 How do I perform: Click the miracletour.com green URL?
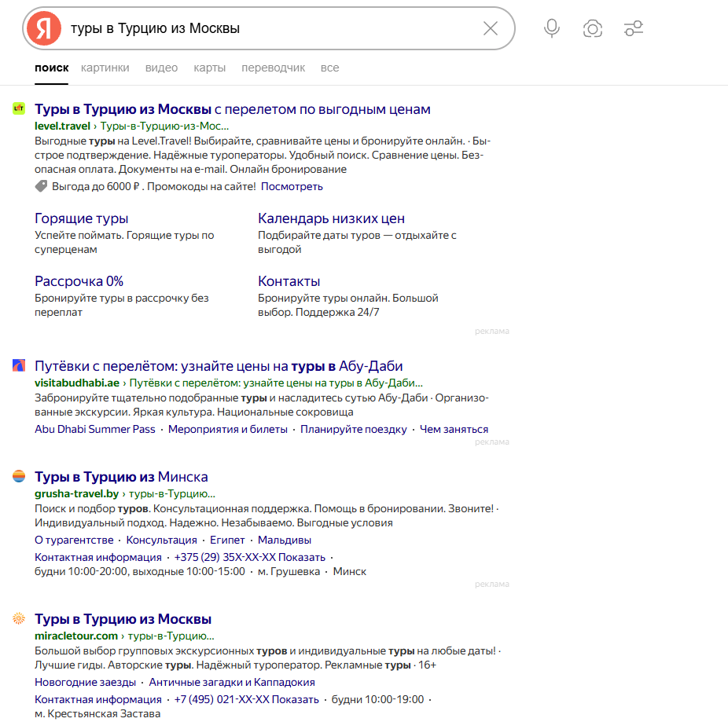(x=124, y=636)
